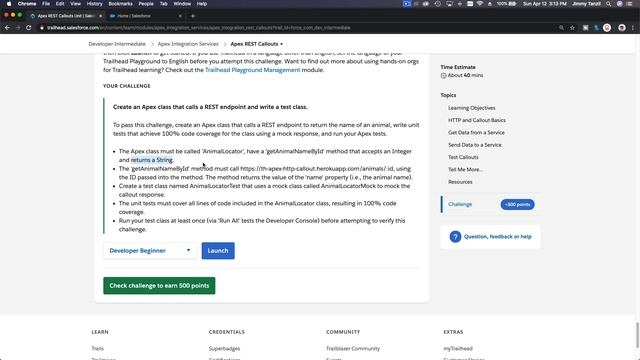The image size is (640, 360).
Task: Click Check challenge to earn 500 points
Action: coord(159,286)
